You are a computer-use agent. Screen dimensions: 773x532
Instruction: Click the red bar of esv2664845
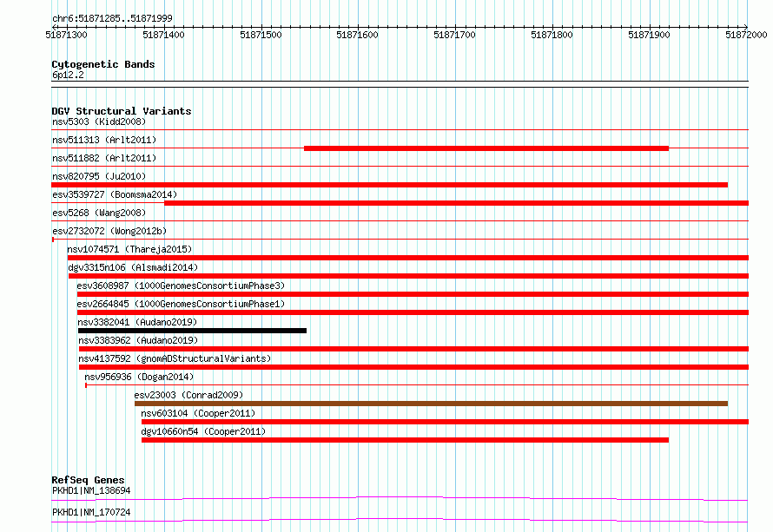pyautogui.click(x=413, y=312)
